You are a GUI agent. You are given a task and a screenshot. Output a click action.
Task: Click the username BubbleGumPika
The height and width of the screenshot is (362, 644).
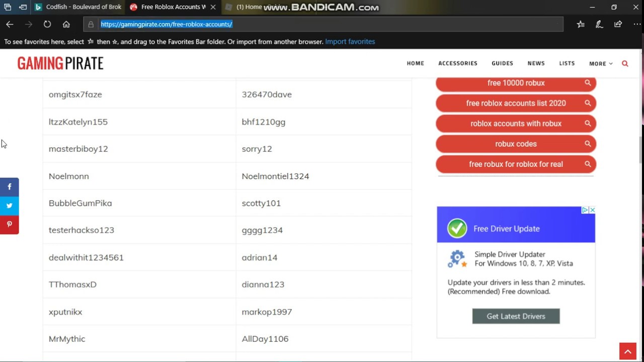click(80, 203)
